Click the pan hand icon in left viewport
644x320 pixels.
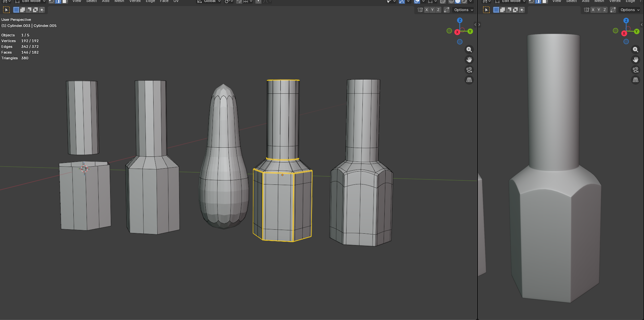click(469, 60)
